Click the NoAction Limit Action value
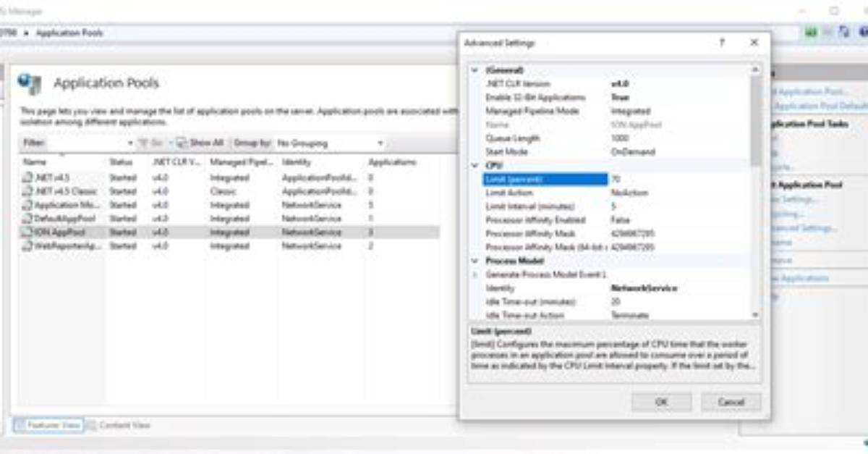Screen dimensions: 868x454 click(x=629, y=193)
